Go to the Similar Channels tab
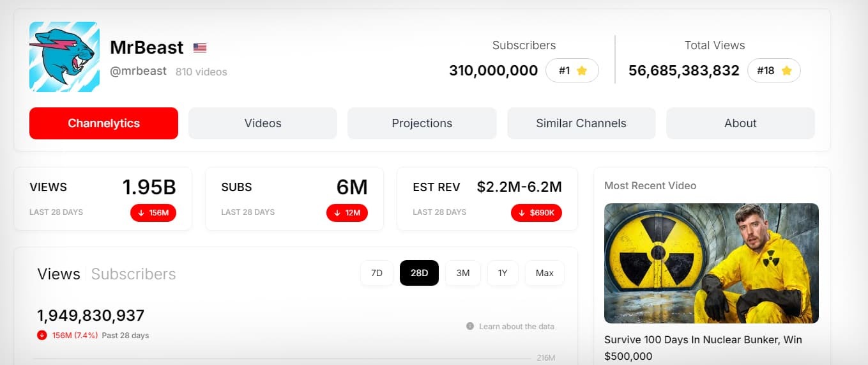 [581, 123]
